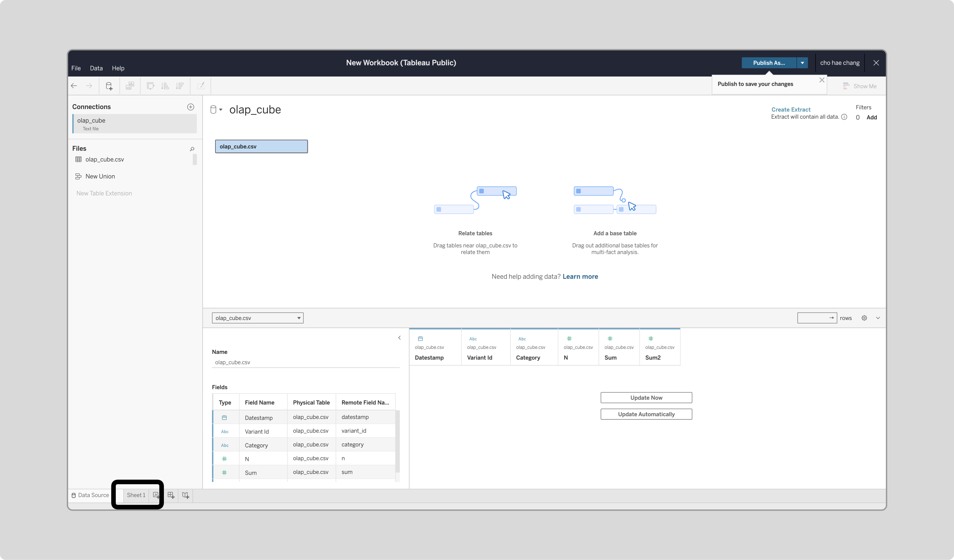The width and height of the screenshot is (954, 560).
Task: Click the Name field containing olap_cube.csv
Action: click(305, 362)
